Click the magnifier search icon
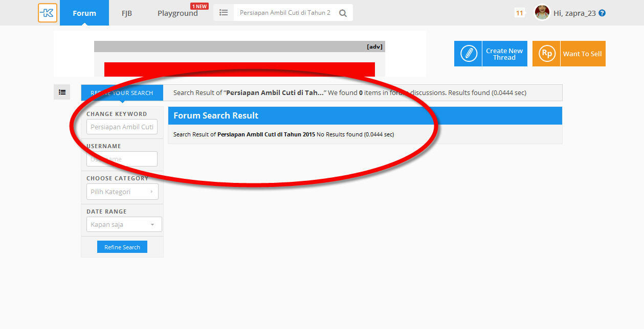644x329 pixels. click(343, 13)
